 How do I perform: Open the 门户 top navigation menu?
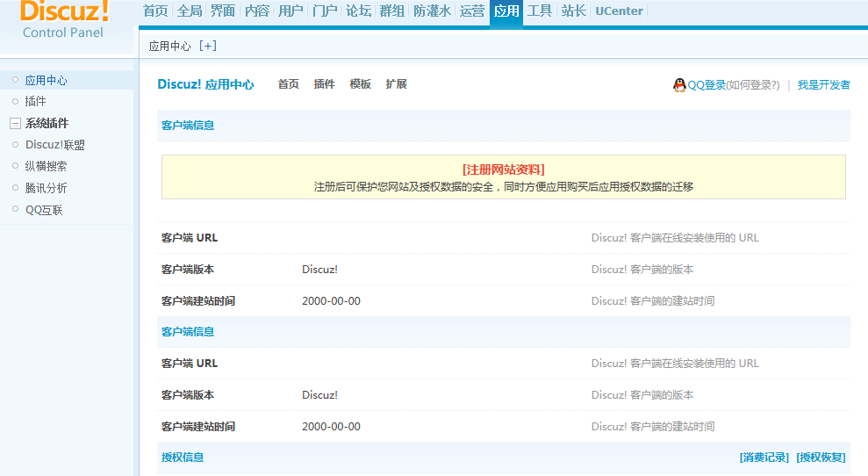(325, 11)
